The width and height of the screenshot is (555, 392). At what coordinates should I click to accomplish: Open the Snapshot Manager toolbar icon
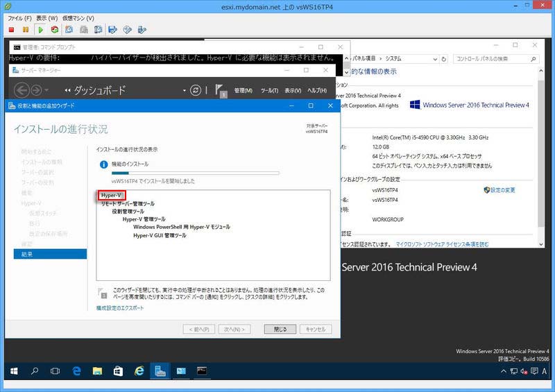(98, 30)
